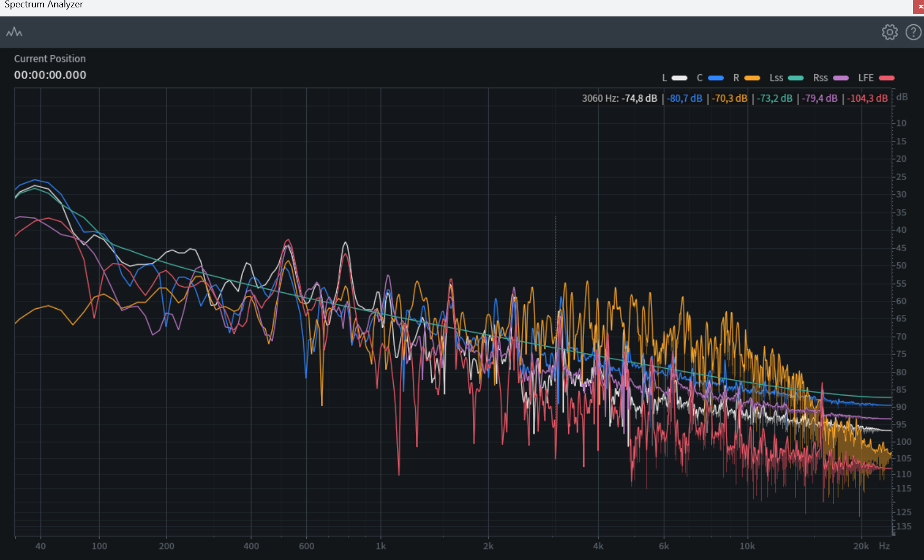924x560 pixels.
Task: Click the -10 dB scale label
Action: (900, 123)
